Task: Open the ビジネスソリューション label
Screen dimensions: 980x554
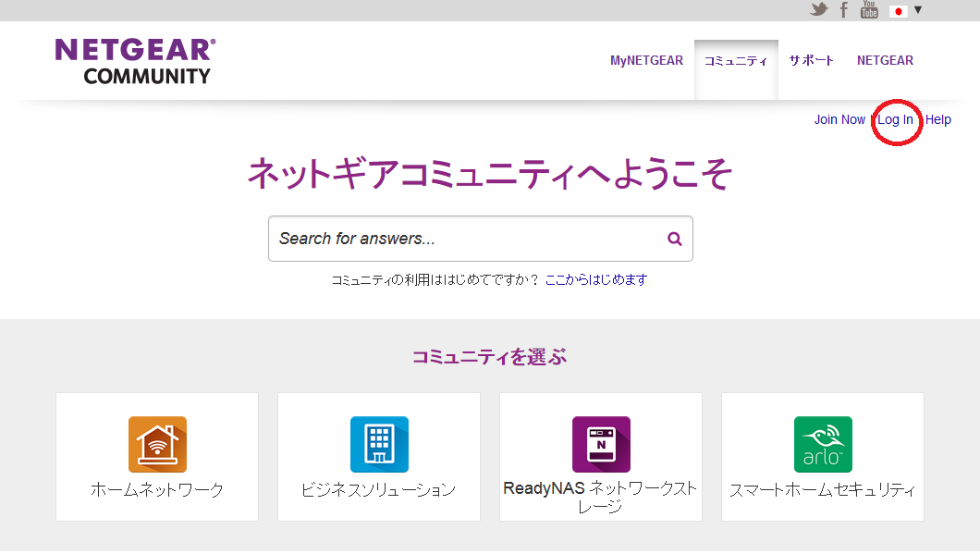Action: coord(379,489)
